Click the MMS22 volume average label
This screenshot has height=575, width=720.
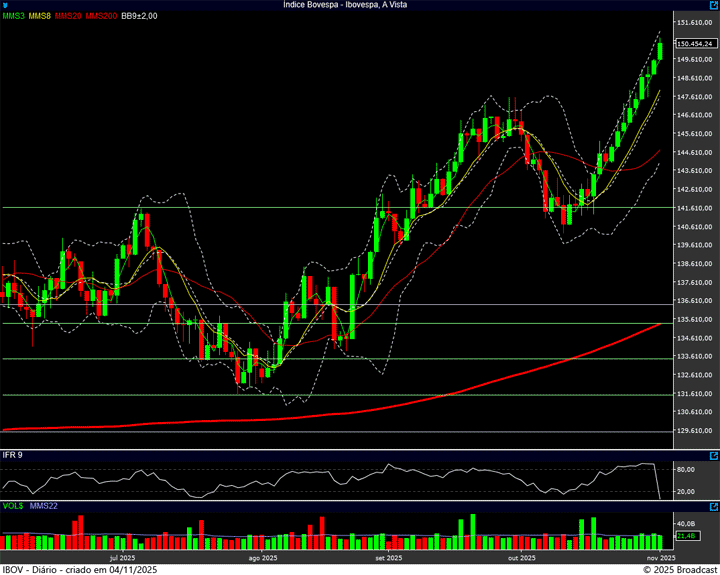pos(44,506)
